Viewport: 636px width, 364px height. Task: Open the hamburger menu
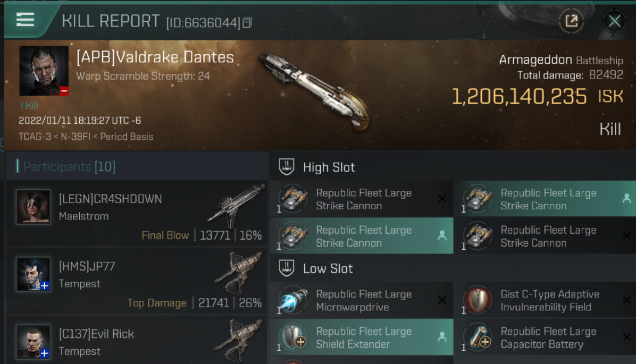tap(25, 20)
